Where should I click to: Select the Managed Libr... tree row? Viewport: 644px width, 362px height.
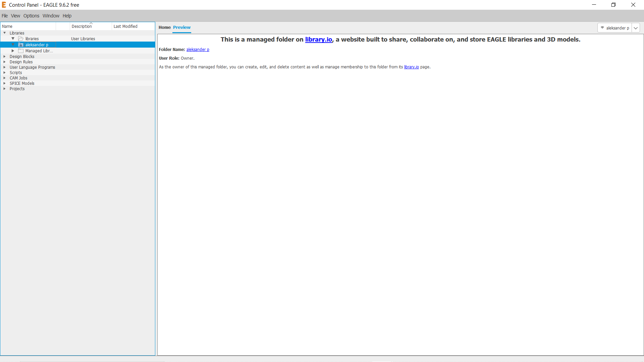click(77, 51)
